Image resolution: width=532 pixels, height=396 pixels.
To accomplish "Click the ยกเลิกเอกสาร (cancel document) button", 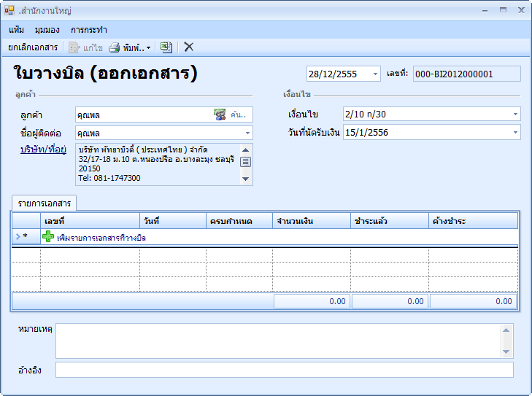I will click(x=33, y=47).
